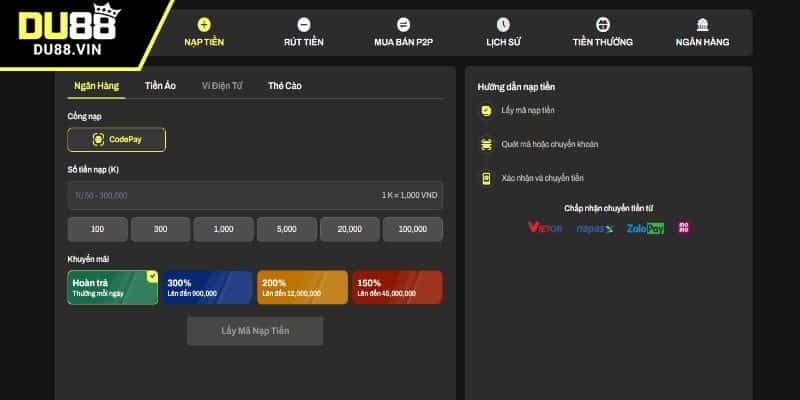This screenshot has height=400, width=800.
Task: Open the Ngân Hàng bank icon
Action: (702, 24)
